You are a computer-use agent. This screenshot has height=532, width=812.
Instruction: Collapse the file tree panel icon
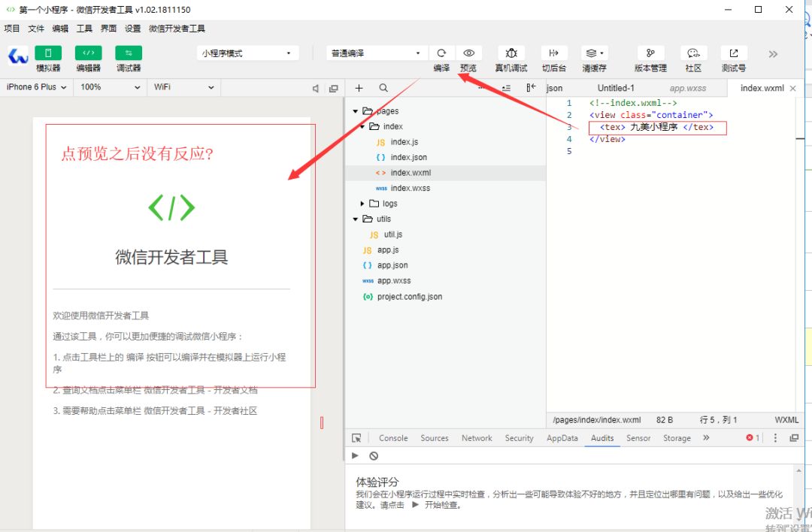(x=531, y=88)
